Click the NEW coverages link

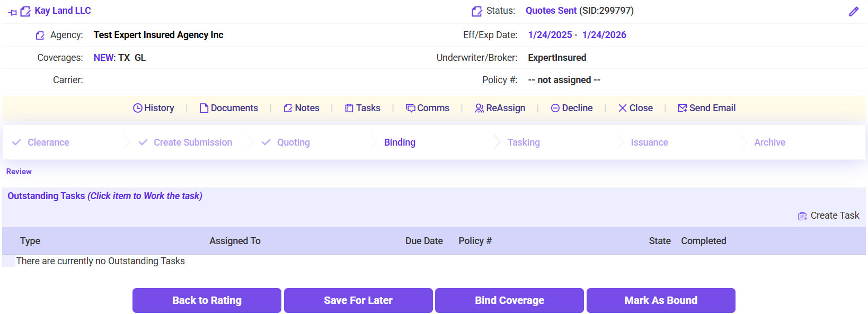pos(104,58)
